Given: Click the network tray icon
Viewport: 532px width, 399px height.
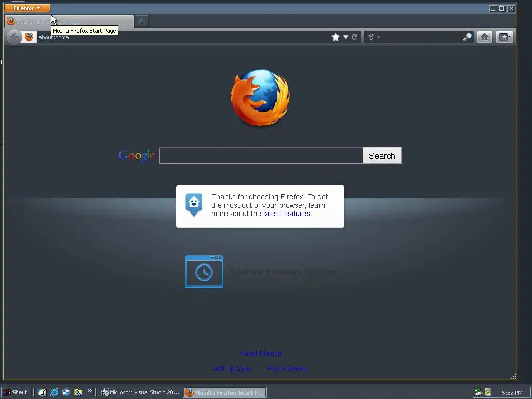Looking at the screenshot, I should pyautogui.click(x=478, y=392).
